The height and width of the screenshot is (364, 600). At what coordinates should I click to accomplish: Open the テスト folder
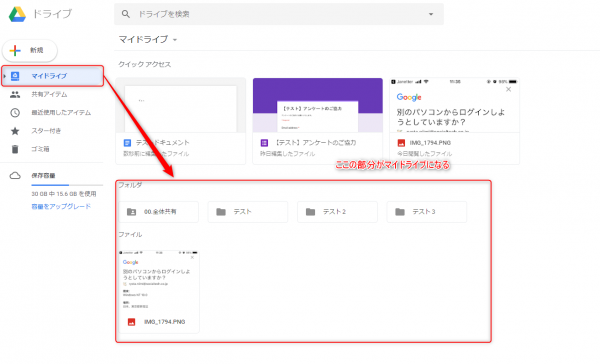[248, 212]
